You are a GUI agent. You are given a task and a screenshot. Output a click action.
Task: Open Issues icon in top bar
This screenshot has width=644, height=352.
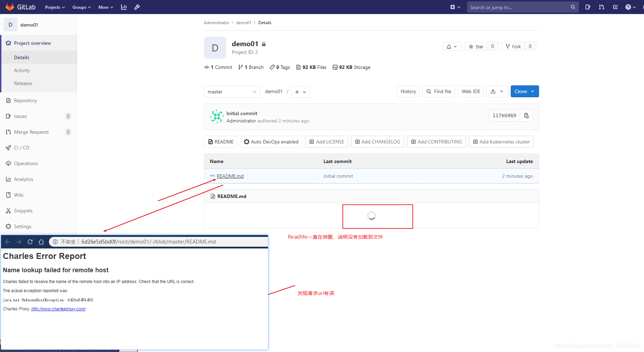click(x=588, y=7)
